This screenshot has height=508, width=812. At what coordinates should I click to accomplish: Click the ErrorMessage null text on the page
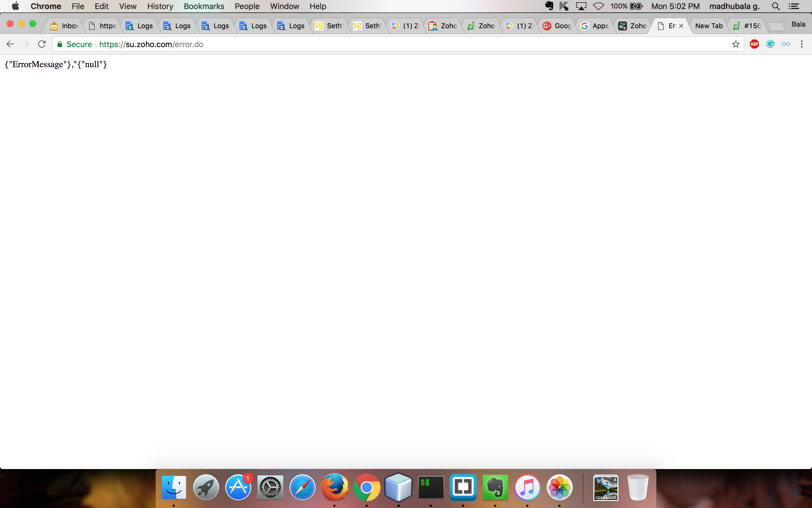coord(56,64)
